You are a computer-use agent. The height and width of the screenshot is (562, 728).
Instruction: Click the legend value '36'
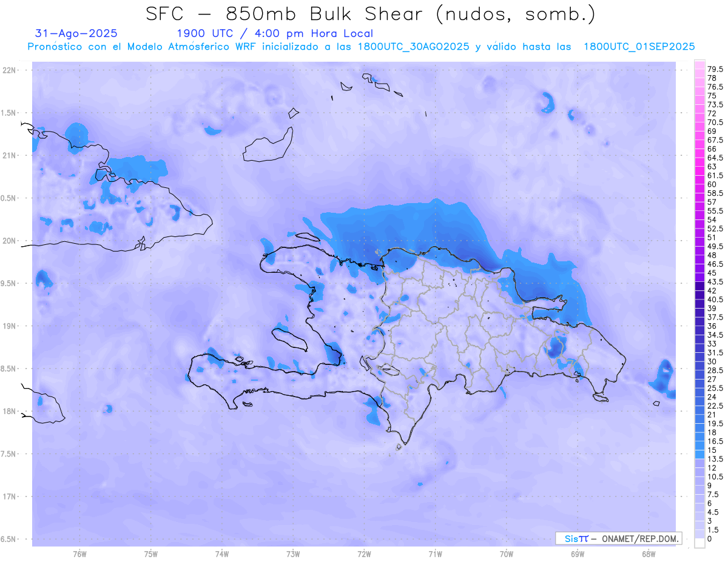coord(712,326)
